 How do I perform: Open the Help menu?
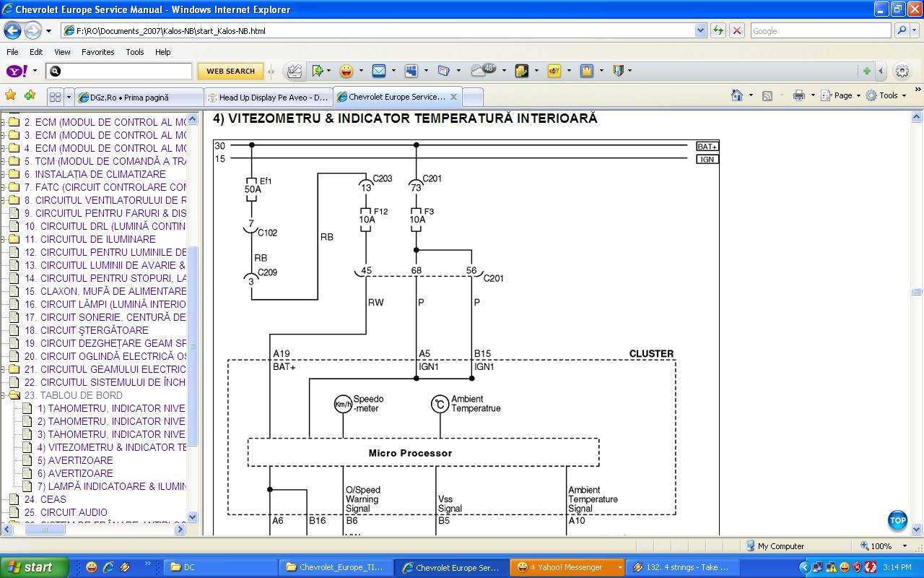[163, 52]
